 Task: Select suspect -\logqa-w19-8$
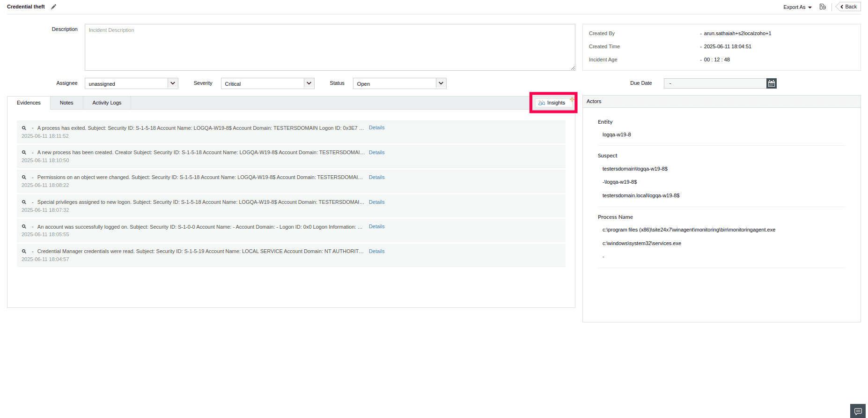(619, 182)
